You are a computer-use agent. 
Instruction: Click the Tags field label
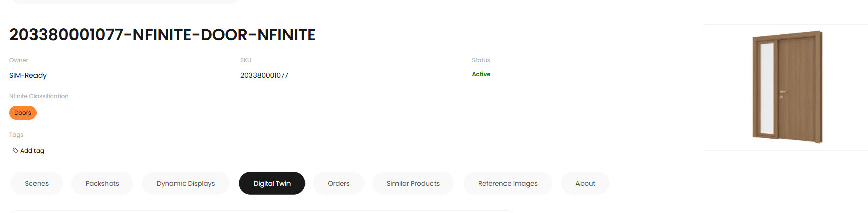tap(16, 135)
